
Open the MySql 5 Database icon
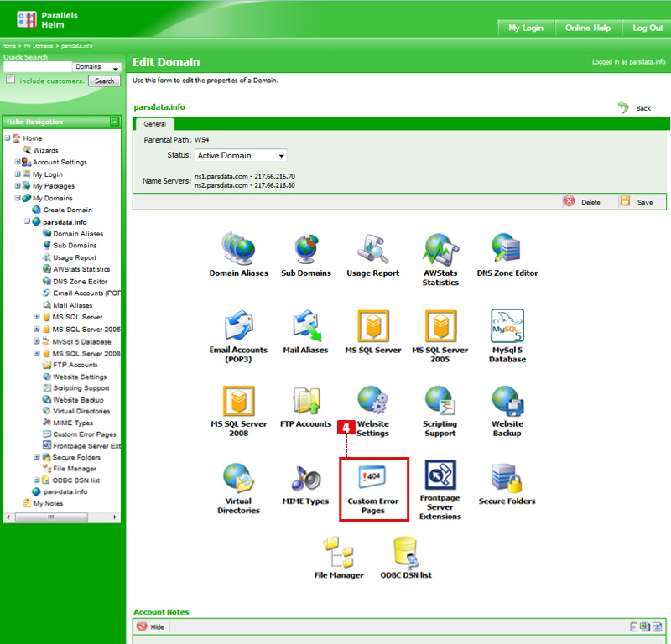[x=507, y=325]
